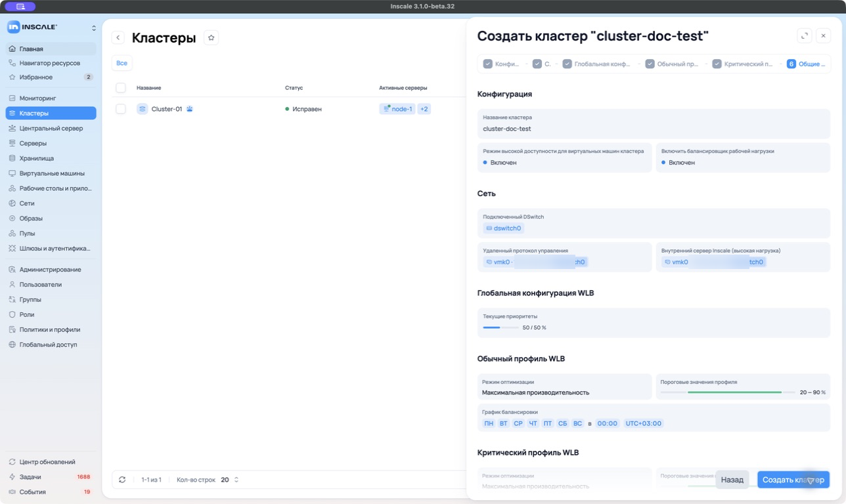This screenshot has height=504, width=846.
Task: Add Кластеры page to favorites star
Action: 211,37
